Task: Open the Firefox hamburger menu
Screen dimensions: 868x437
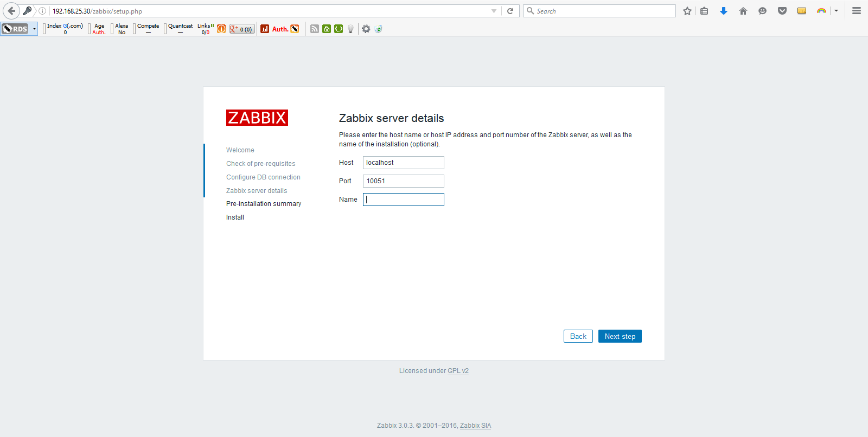Action: (x=857, y=11)
